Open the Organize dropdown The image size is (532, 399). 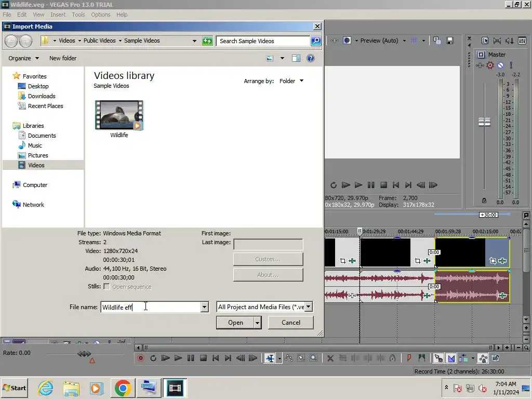[x=23, y=58]
